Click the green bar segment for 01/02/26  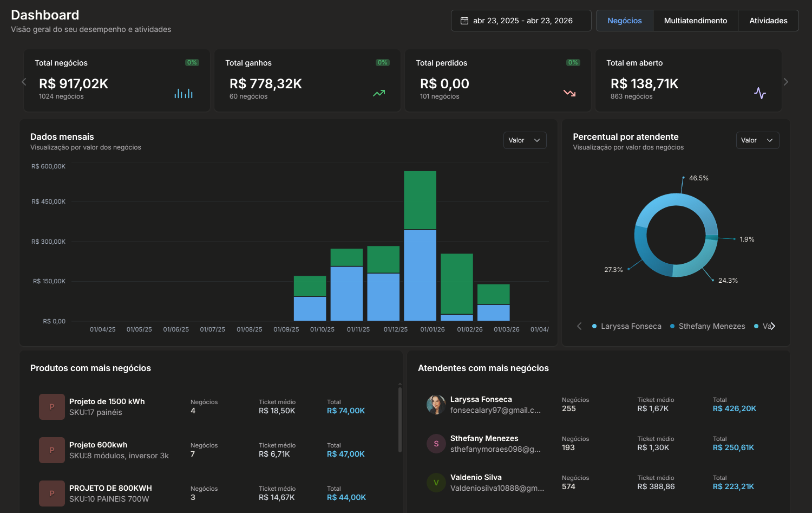tap(457, 283)
